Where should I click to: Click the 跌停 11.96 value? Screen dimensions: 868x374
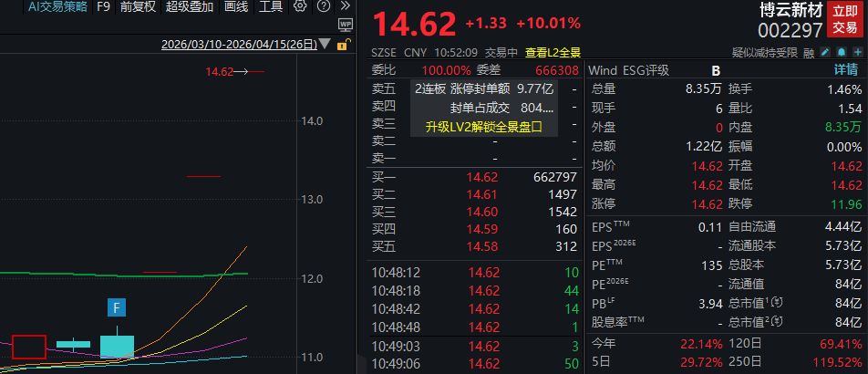[846, 204]
